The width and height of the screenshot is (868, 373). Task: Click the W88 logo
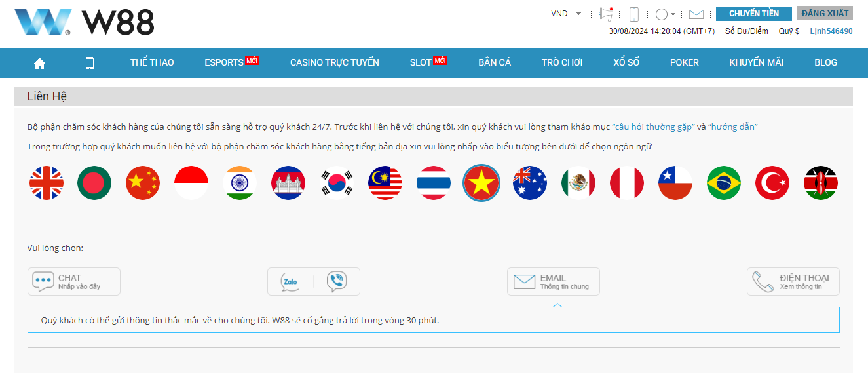(85, 23)
